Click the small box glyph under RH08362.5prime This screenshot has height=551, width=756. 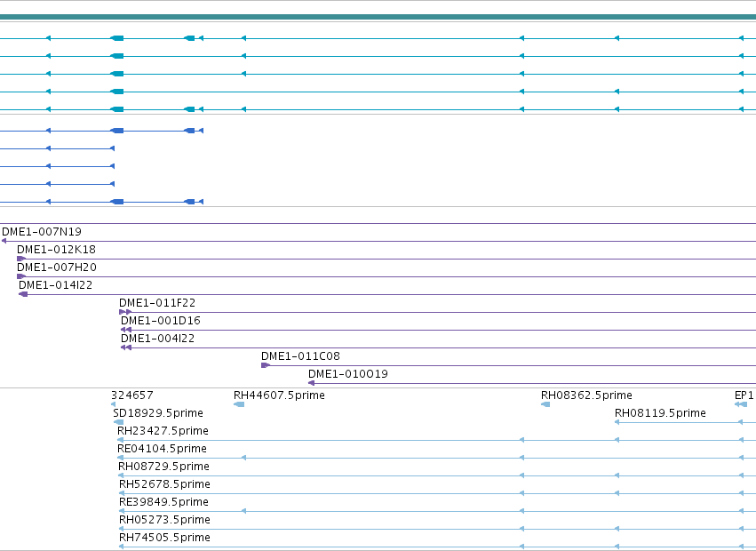(545, 404)
